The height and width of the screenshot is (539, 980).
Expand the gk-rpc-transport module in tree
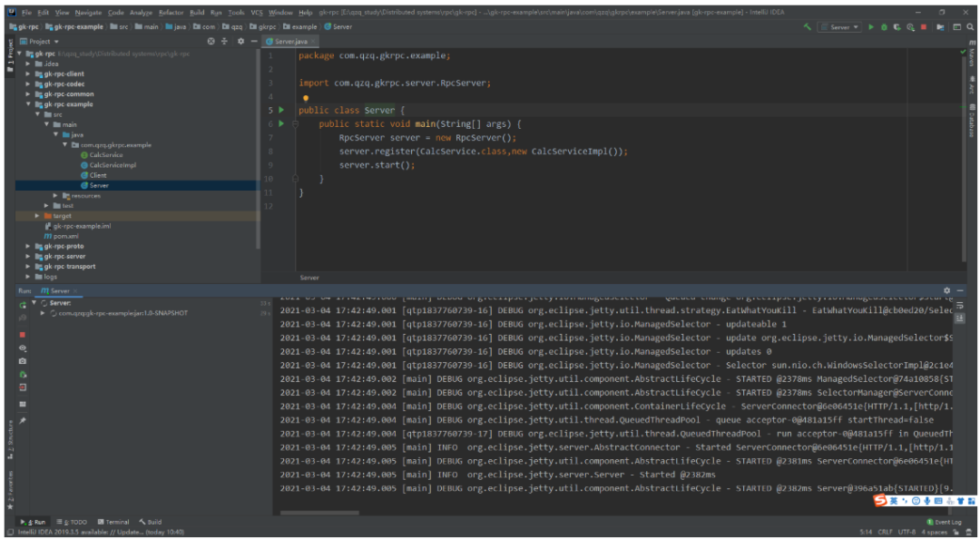point(29,267)
